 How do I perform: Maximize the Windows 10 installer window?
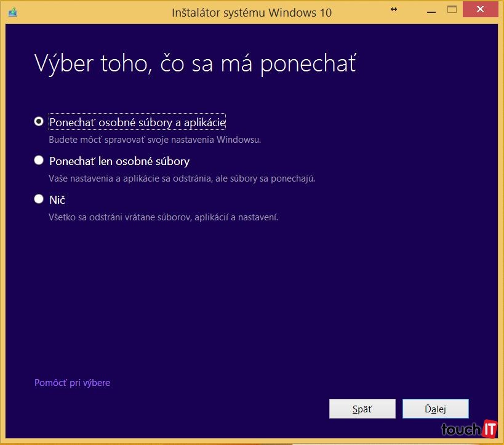click(452, 10)
